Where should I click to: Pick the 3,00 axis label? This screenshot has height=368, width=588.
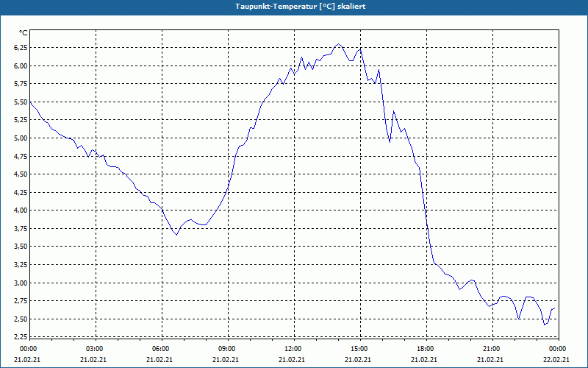click(x=21, y=283)
